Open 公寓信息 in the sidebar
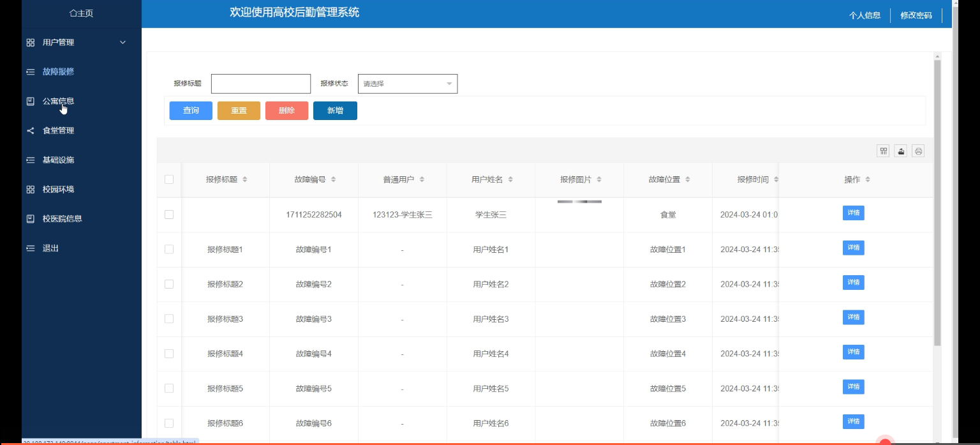This screenshot has height=445, width=980. click(x=58, y=101)
